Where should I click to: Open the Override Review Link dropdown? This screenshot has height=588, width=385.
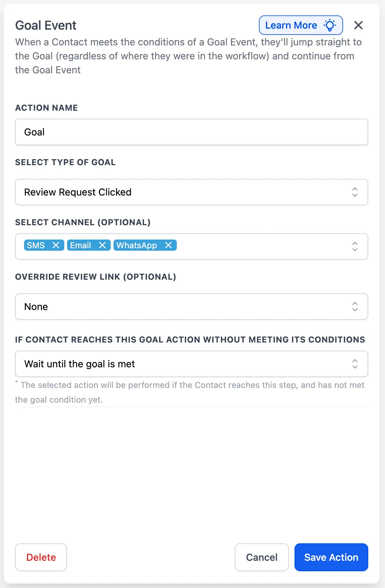click(191, 307)
